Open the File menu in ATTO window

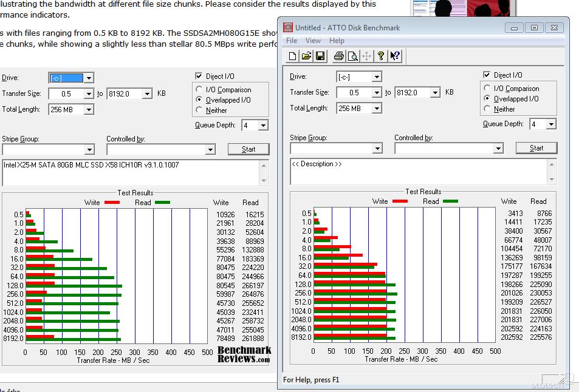(x=292, y=41)
